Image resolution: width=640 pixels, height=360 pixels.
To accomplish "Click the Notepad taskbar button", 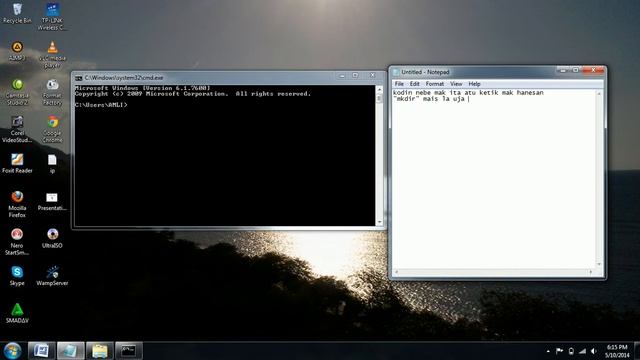I will tap(71, 351).
